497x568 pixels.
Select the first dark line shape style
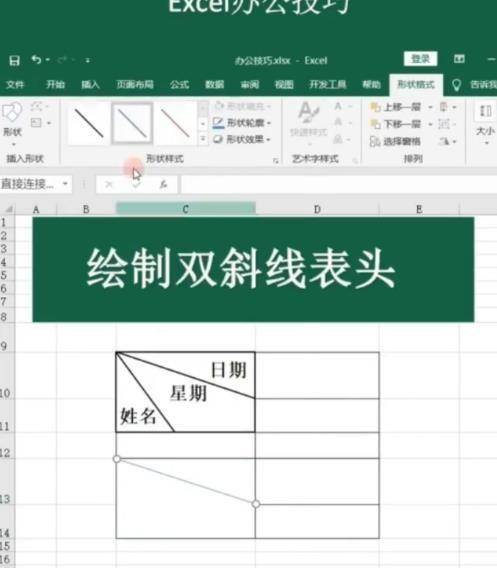coord(89,124)
